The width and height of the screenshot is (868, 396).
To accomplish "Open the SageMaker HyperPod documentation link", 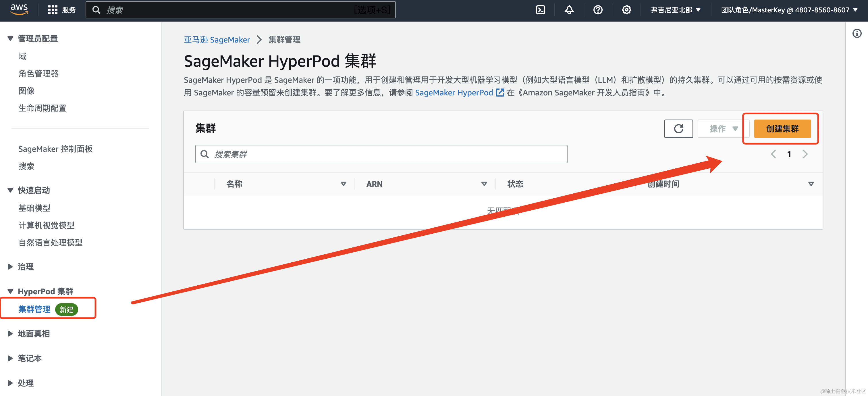I will [x=454, y=93].
